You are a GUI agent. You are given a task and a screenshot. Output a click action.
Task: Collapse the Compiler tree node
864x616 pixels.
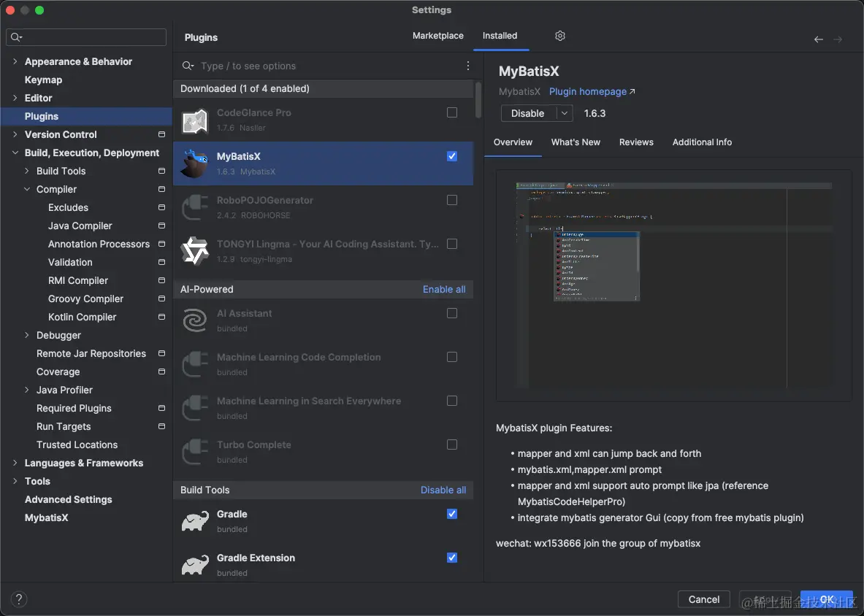26,189
